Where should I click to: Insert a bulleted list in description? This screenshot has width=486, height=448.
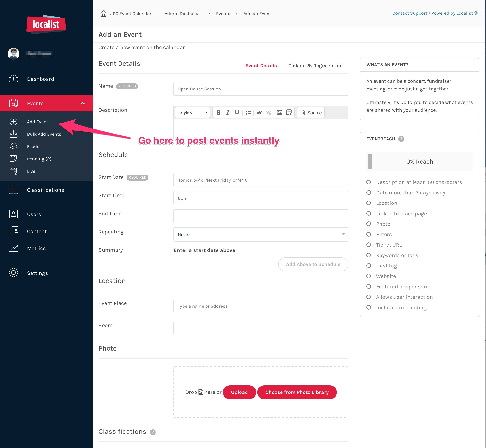[248, 112]
